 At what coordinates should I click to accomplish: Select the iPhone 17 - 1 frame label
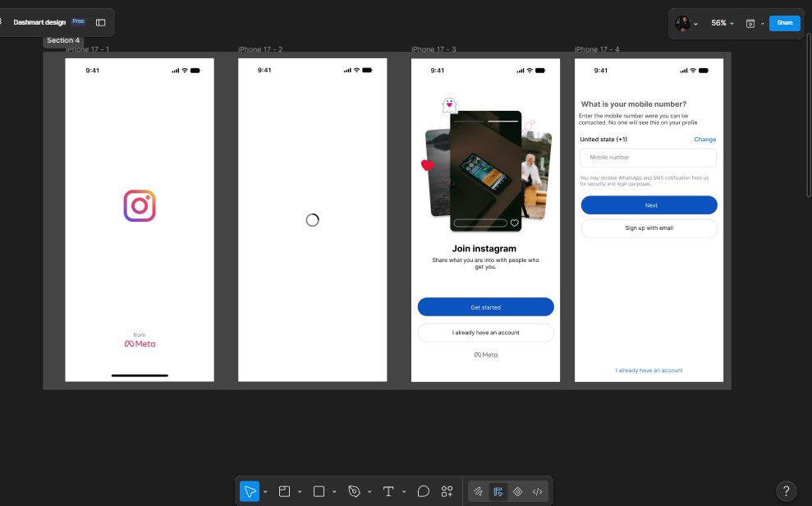(88, 49)
